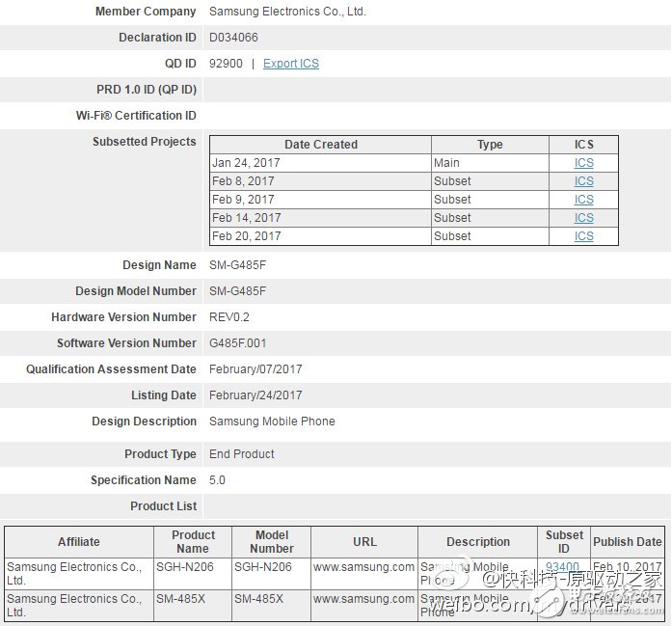Click www.samsung.com URL in SM-485X row
672x626 pixels.
363,599
